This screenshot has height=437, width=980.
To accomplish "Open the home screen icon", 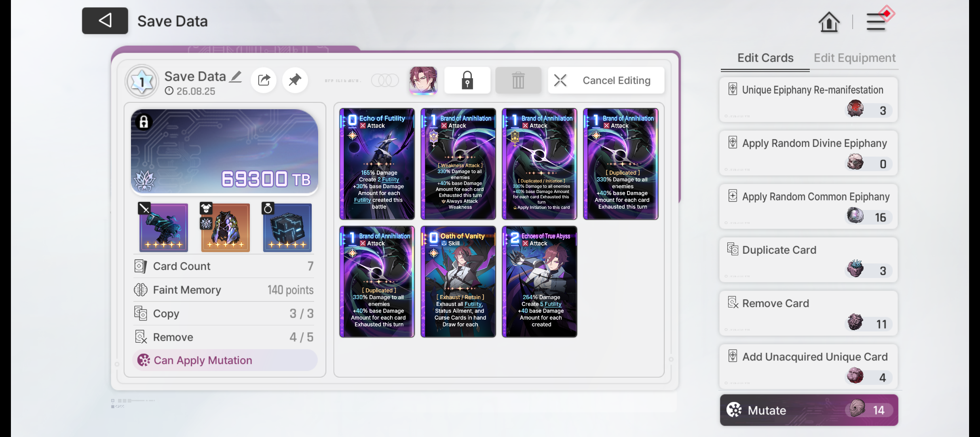I will (x=829, y=21).
